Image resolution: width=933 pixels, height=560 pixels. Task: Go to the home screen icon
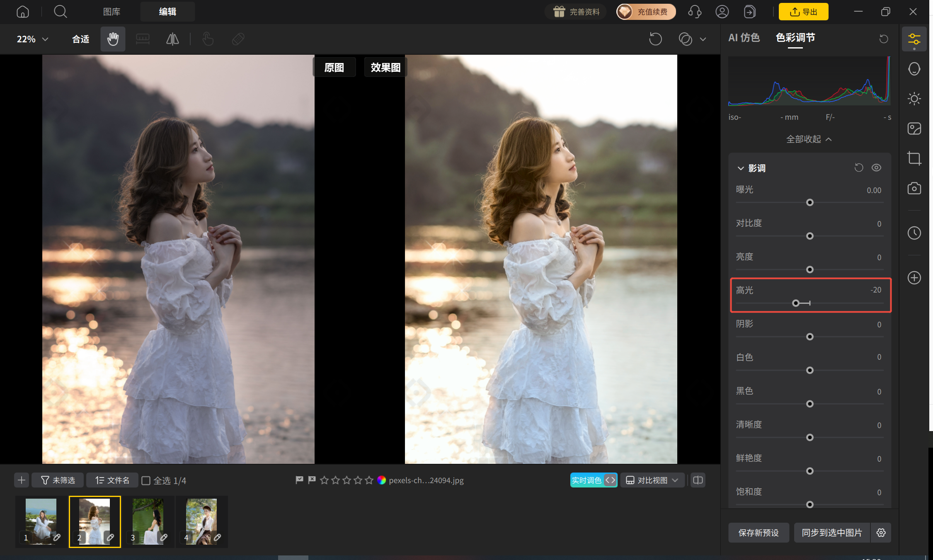[23, 12]
